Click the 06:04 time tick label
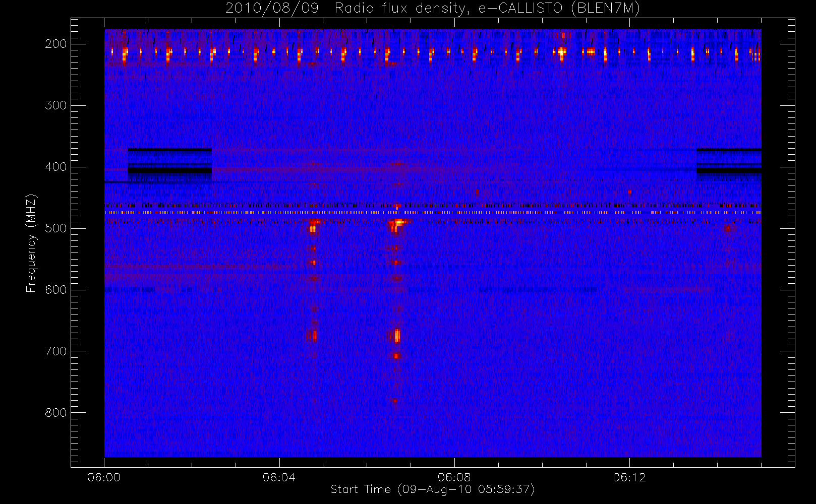The width and height of the screenshot is (816, 504). (279, 477)
